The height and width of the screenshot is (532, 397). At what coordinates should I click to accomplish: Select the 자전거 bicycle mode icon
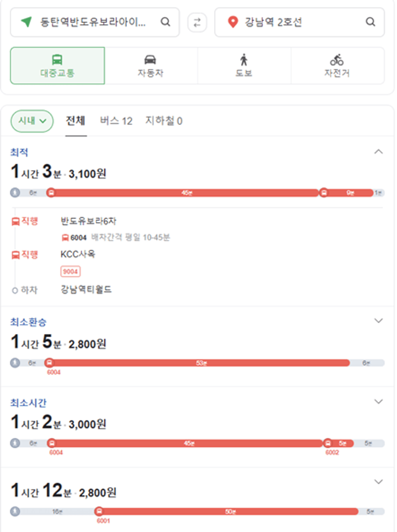click(337, 59)
